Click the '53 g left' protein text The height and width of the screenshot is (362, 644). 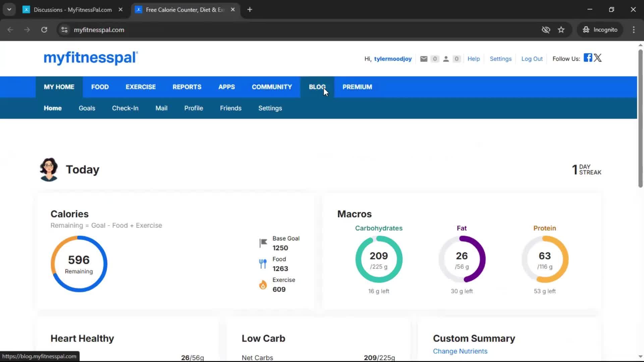coord(545,291)
